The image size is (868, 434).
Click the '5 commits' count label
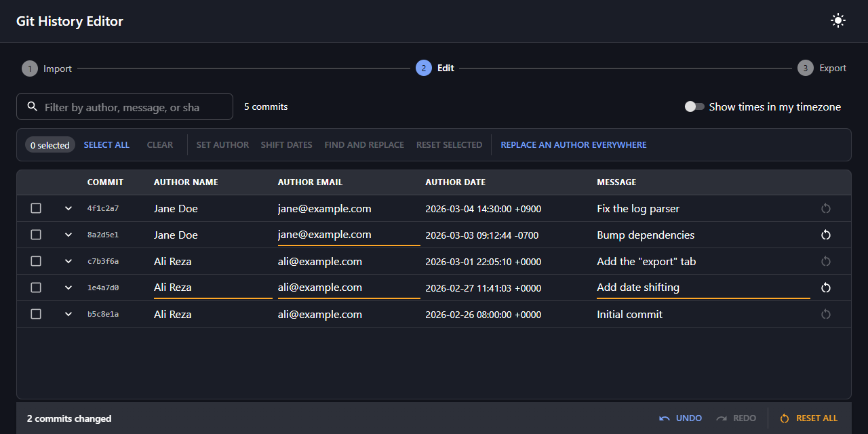[x=266, y=106]
